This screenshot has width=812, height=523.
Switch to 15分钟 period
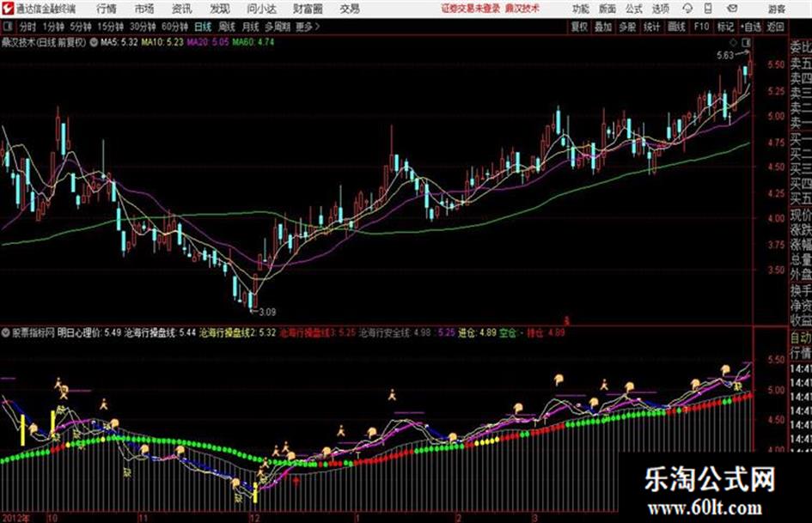[x=110, y=27]
